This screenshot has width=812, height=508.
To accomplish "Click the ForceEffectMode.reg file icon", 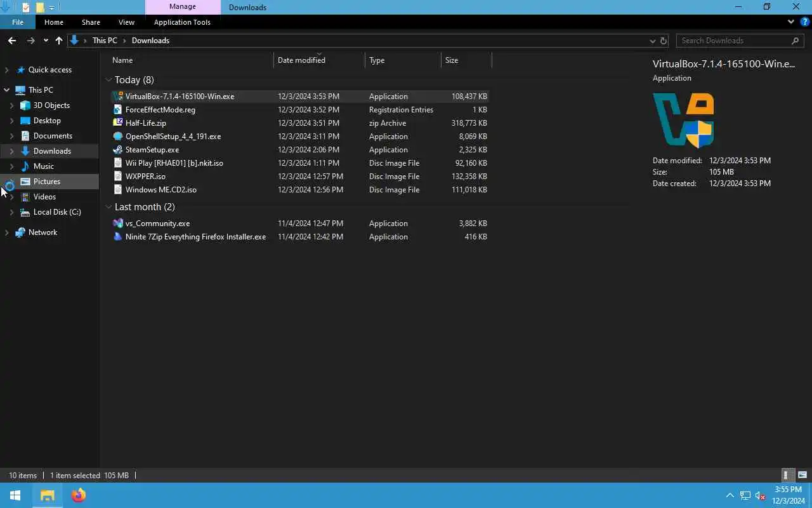I will (117, 110).
